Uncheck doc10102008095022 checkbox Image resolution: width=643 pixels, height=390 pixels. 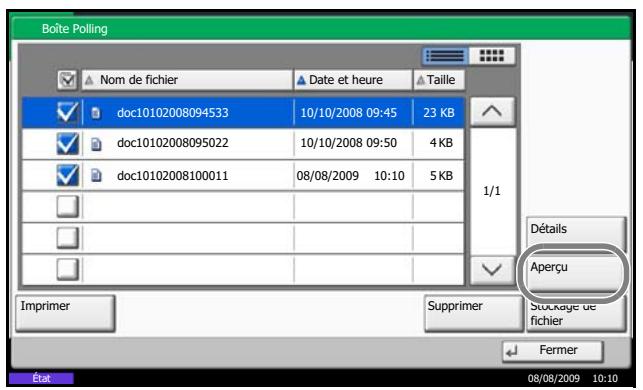[x=68, y=144]
